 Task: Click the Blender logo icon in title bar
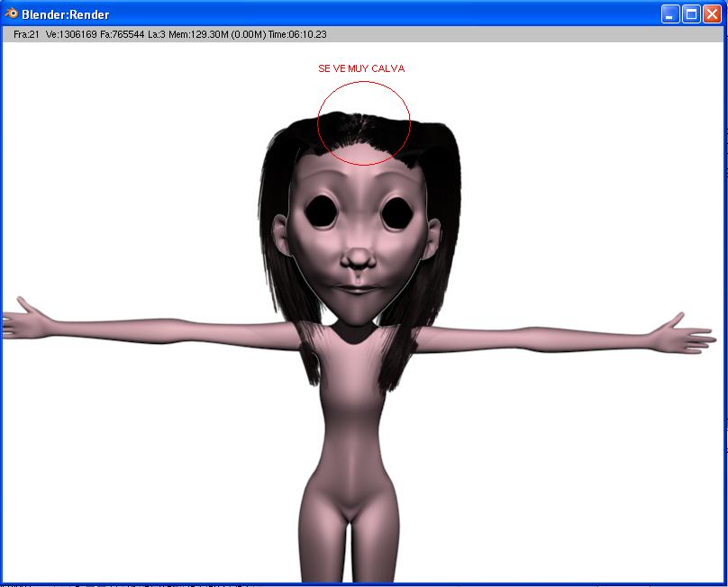pyautogui.click(x=11, y=14)
